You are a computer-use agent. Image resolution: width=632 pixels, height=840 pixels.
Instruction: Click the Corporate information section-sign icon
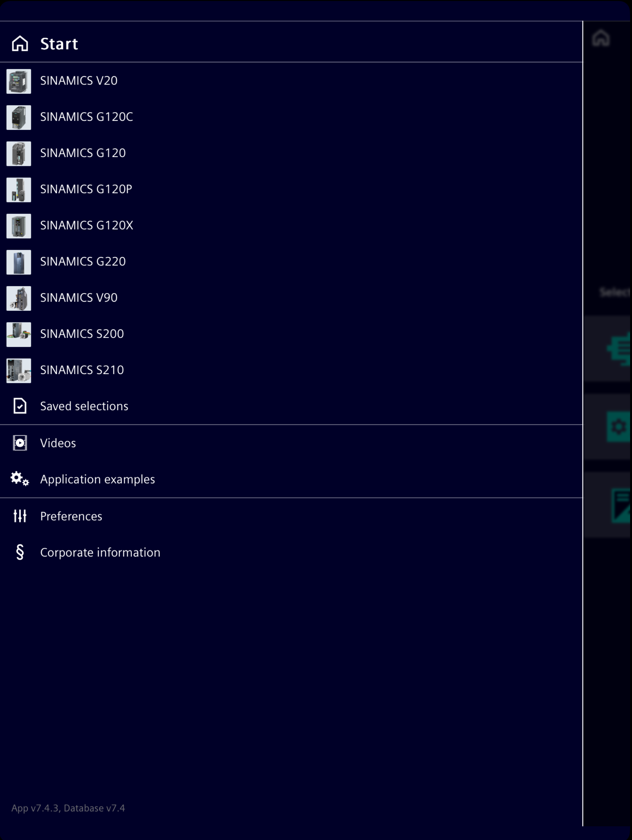20,552
